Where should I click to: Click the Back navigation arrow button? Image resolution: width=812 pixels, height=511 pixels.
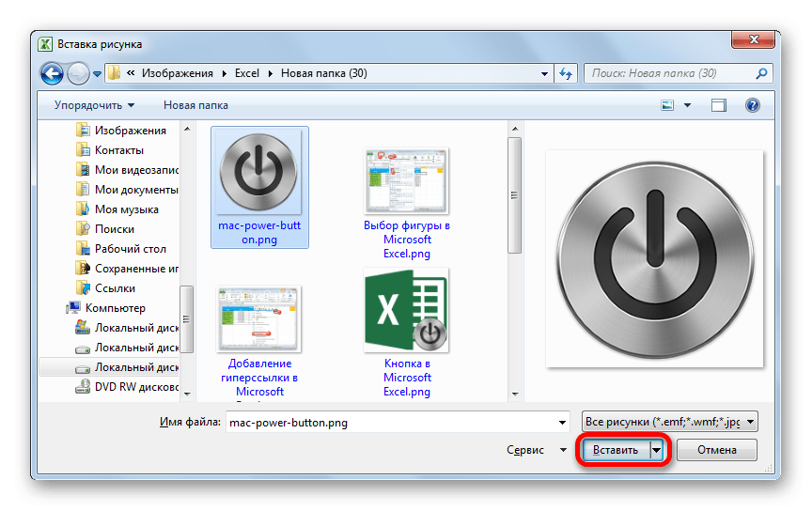(x=53, y=73)
